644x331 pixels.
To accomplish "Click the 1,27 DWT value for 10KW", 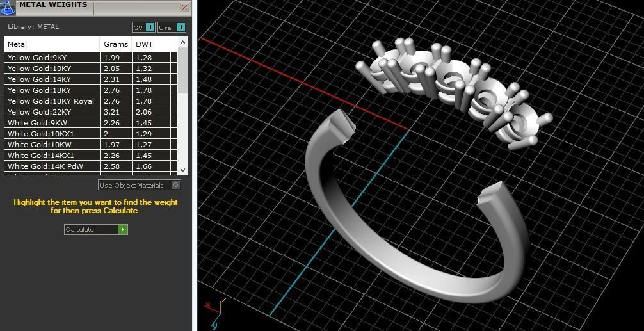I will click(144, 145).
